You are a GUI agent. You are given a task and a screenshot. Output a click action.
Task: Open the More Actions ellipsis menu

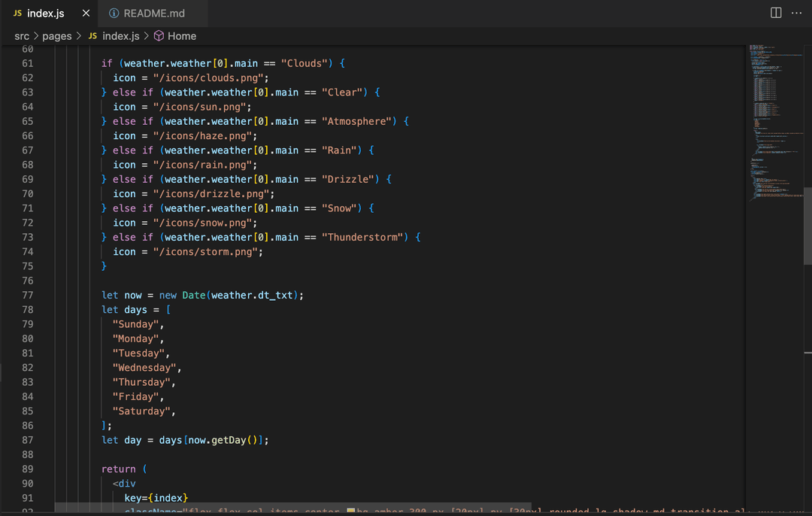point(797,13)
